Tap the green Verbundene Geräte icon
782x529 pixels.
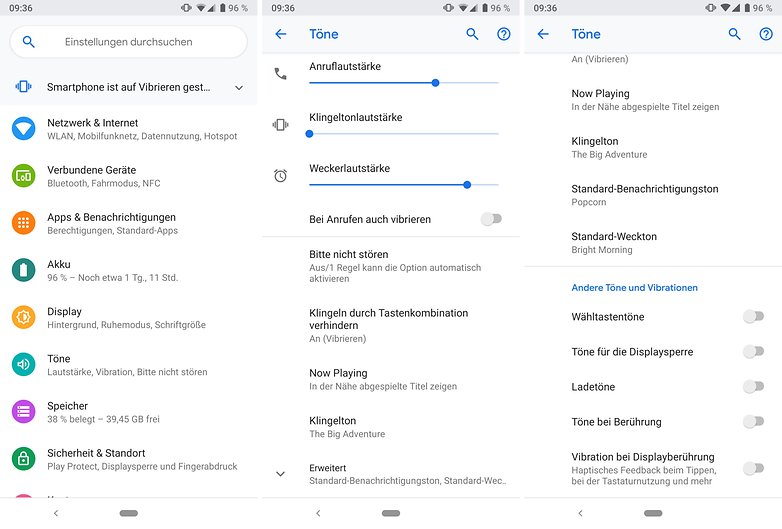[x=23, y=176]
